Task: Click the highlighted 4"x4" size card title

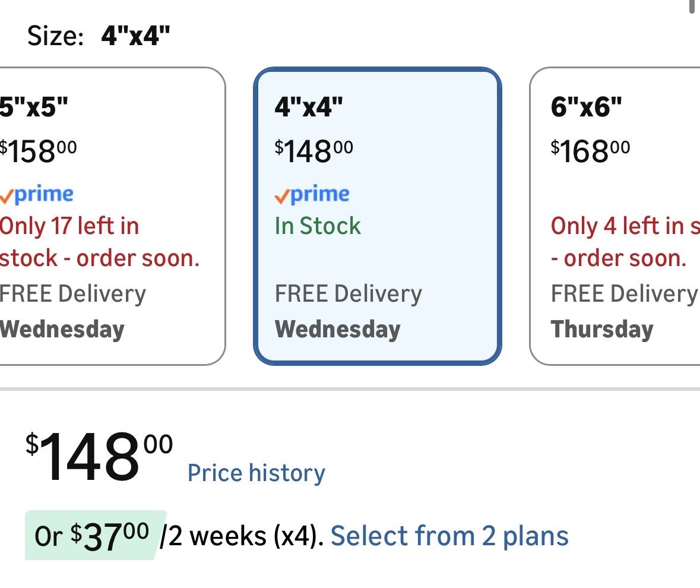Action: click(x=309, y=108)
